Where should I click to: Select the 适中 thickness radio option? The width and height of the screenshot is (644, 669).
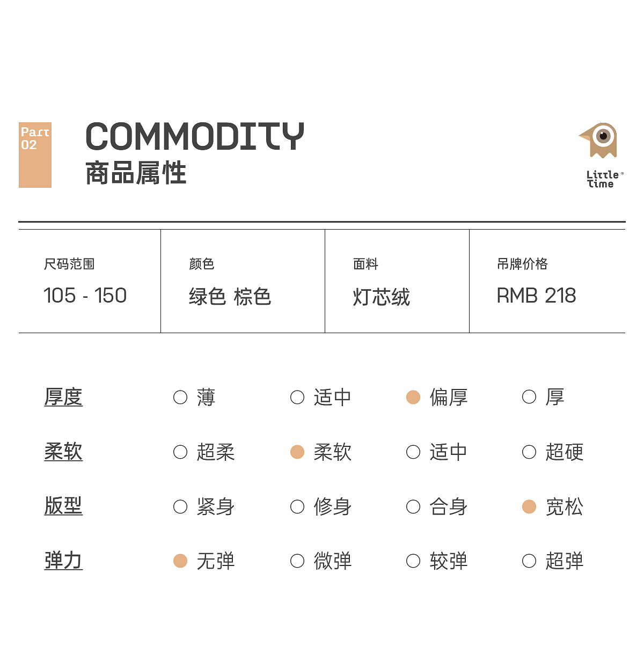(x=297, y=398)
